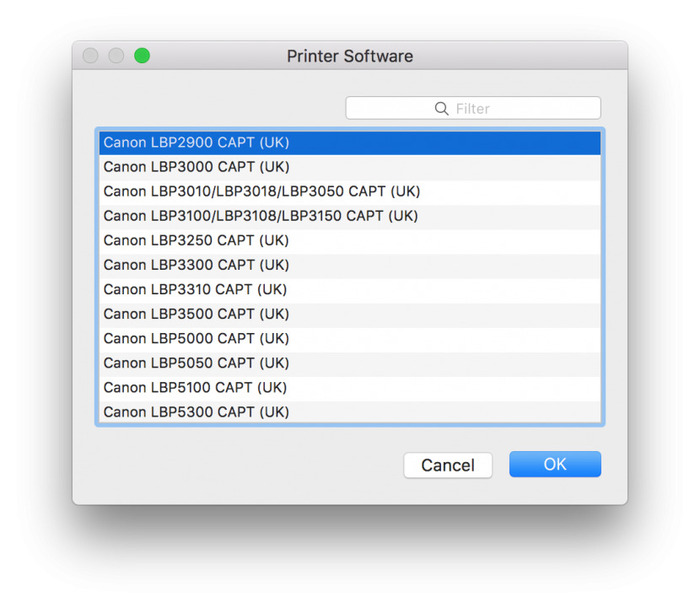This screenshot has height=608, width=700.
Task: Confirm with the OK button
Action: click(x=555, y=464)
